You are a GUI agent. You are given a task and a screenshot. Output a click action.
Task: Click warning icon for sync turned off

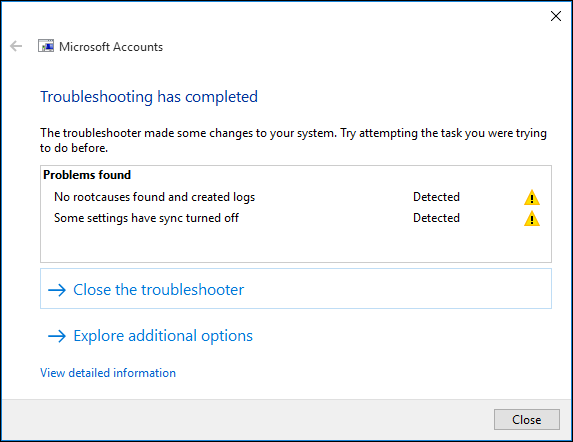(532, 218)
